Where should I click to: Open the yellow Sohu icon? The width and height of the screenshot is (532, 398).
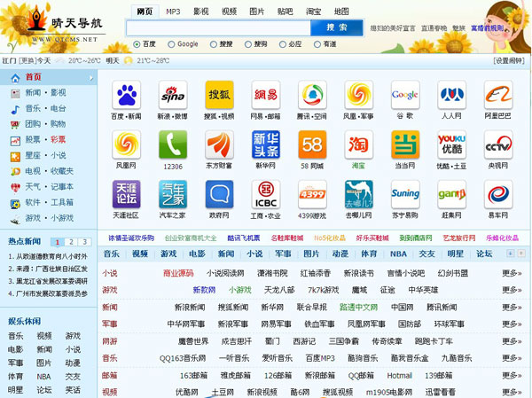pyautogui.click(x=219, y=95)
